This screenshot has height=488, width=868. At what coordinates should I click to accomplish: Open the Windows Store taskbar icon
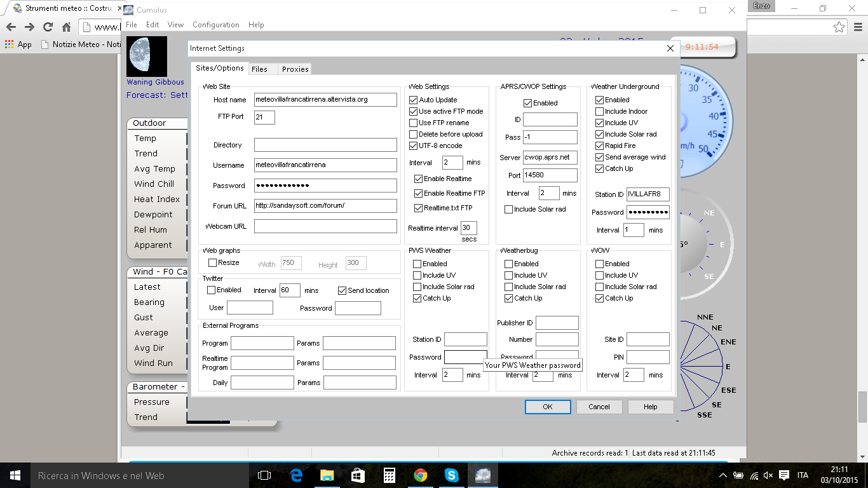(x=358, y=475)
